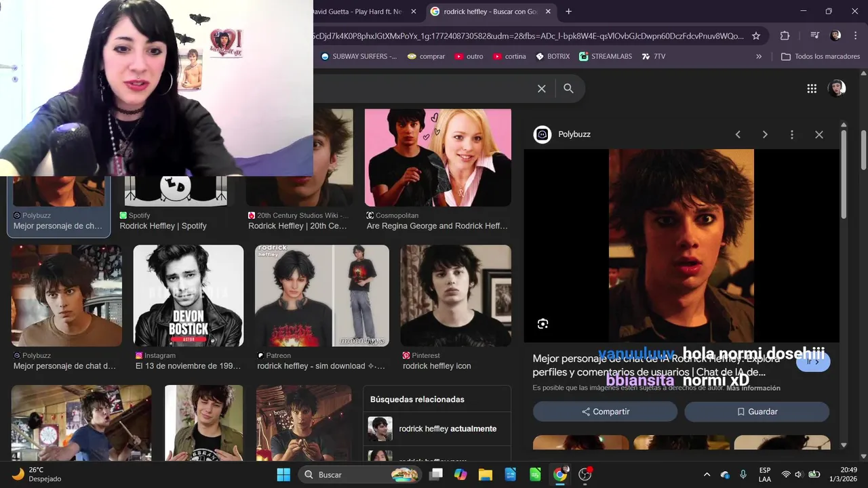Open Polybuzz source in preview header
This screenshot has width=868, height=488.
562,134
